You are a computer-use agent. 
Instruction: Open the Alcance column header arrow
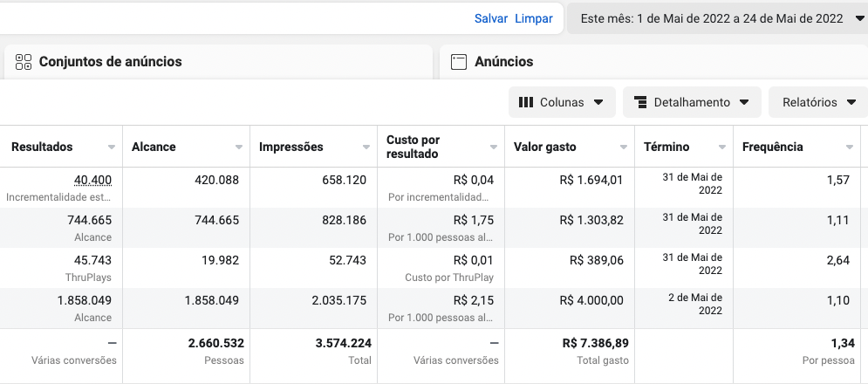point(238,147)
